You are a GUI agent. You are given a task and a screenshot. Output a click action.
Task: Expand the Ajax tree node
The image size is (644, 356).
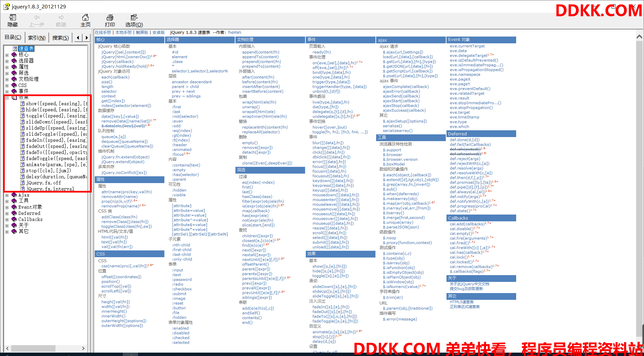click(7, 195)
